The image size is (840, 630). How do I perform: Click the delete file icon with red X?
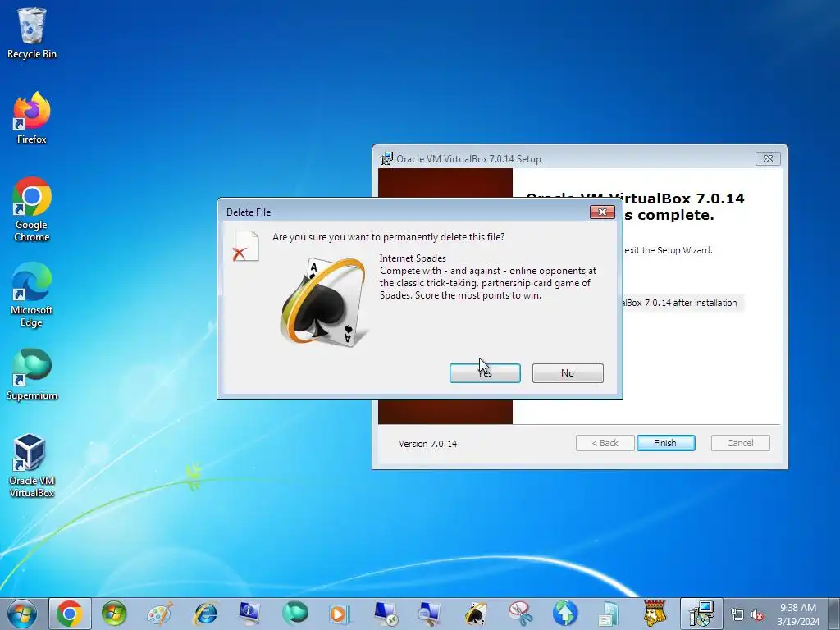click(x=246, y=246)
